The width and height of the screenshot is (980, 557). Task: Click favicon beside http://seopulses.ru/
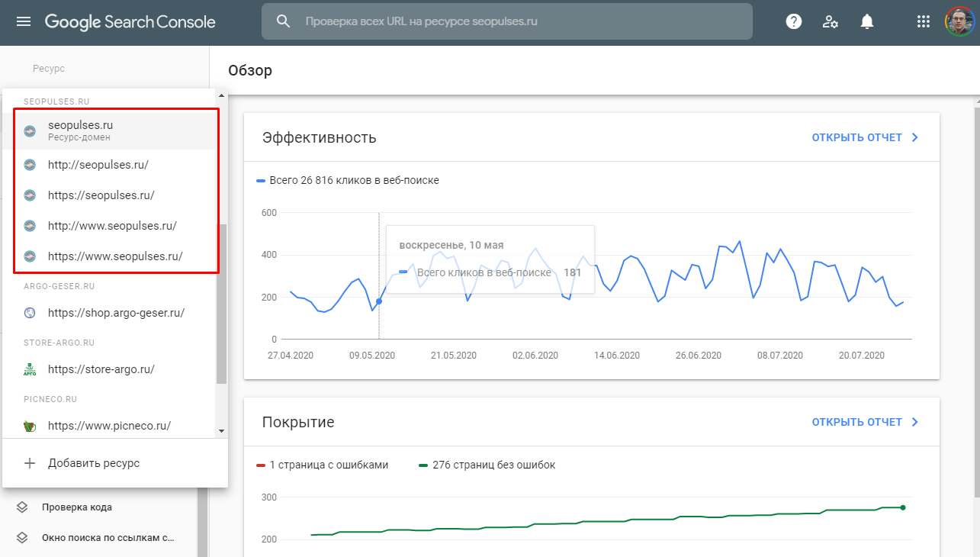pos(30,165)
